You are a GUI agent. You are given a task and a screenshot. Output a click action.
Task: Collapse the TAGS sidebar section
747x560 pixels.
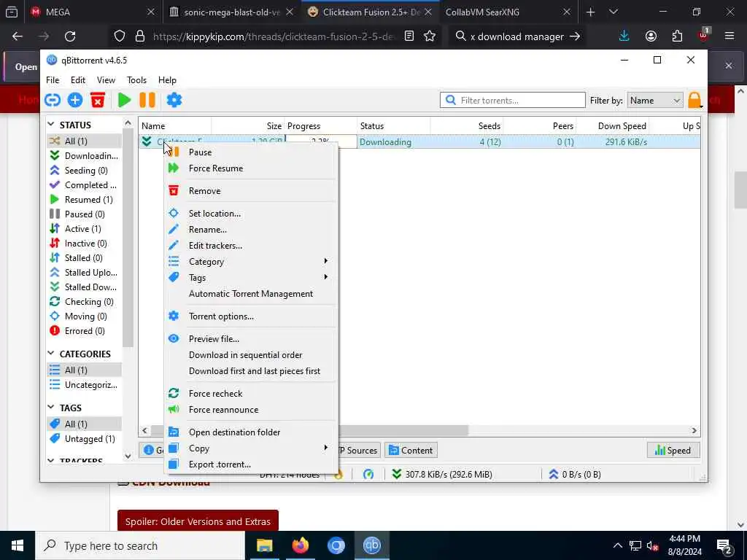pos(51,408)
